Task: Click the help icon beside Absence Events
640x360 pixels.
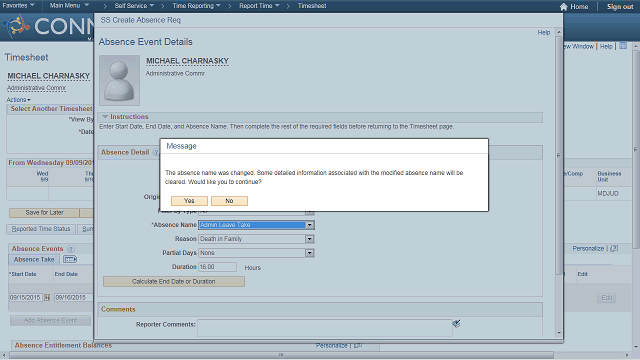Action: click(71, 249)
